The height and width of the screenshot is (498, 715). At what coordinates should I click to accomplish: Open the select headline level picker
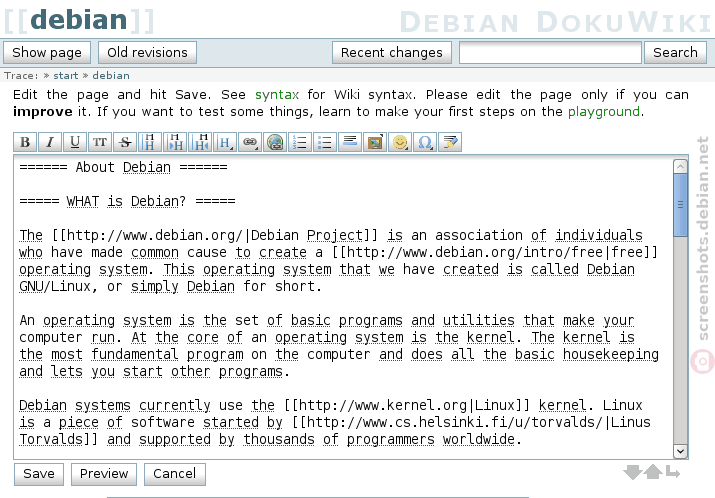point(225,142)
